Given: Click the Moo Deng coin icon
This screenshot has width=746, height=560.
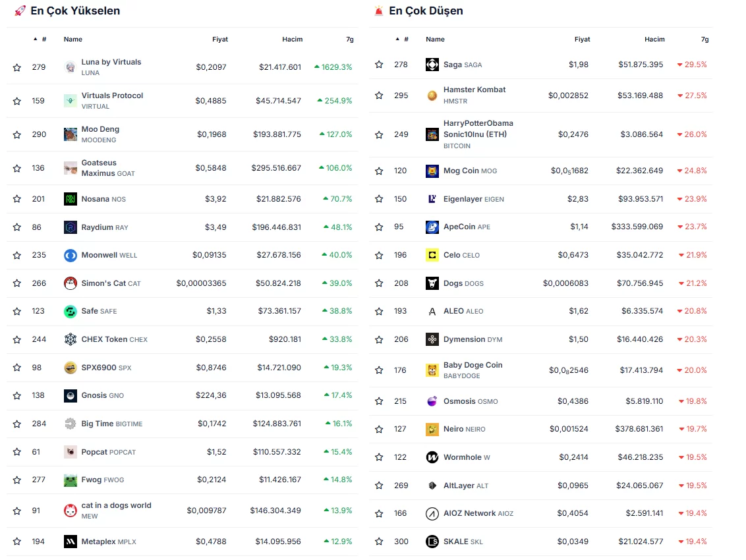Looking at the screenshot, I should (x=71, y=134).
